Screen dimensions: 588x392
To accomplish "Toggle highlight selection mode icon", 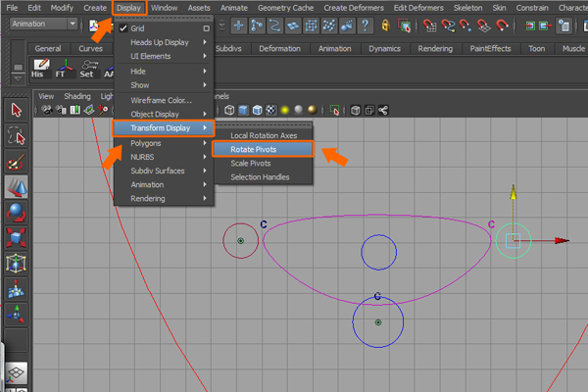I will coord(404,25).
